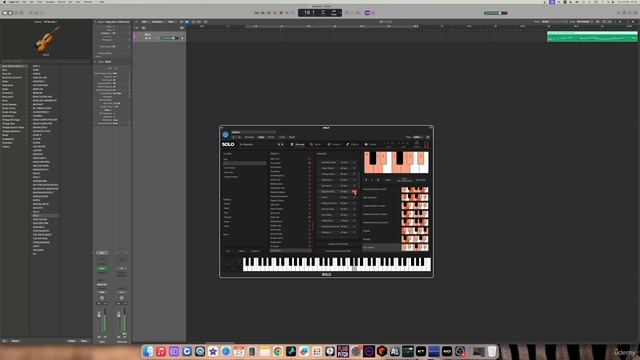640x360 pixels.
Task: Click the right channel strip pan knob
Action: 122,298
